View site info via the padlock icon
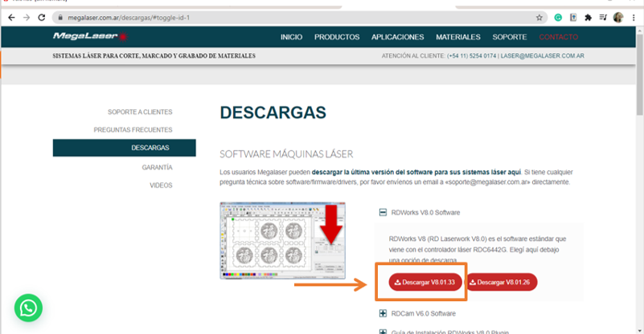Image resolution: width=644 pixels, height=334 pixels. point(60,18)
